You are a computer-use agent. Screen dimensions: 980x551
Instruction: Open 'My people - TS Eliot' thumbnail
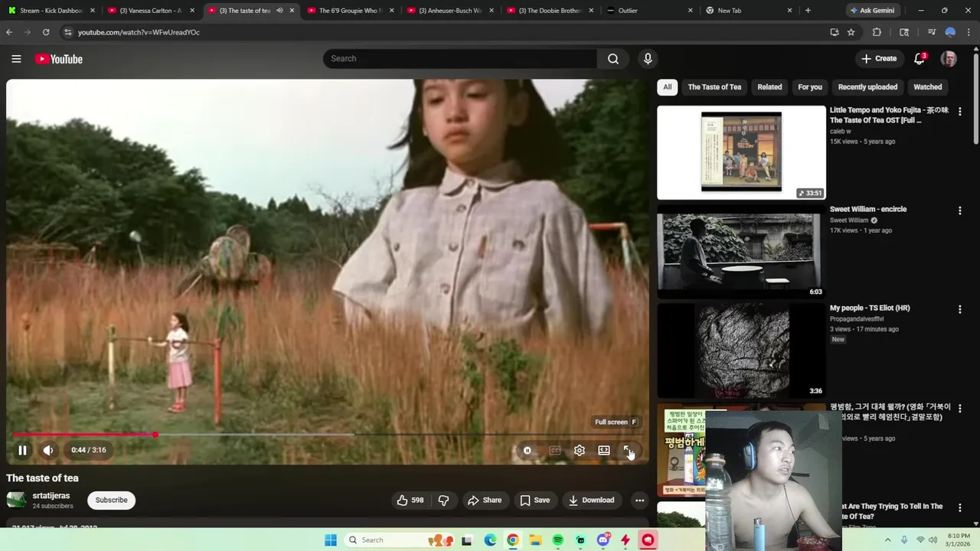pyautogui.click(x=741, y=350)
